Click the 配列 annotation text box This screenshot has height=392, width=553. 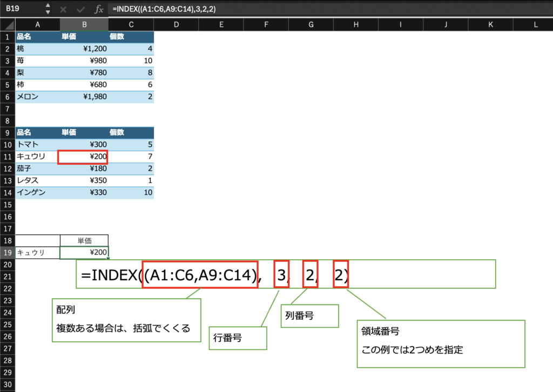click(x=126, y=320)
